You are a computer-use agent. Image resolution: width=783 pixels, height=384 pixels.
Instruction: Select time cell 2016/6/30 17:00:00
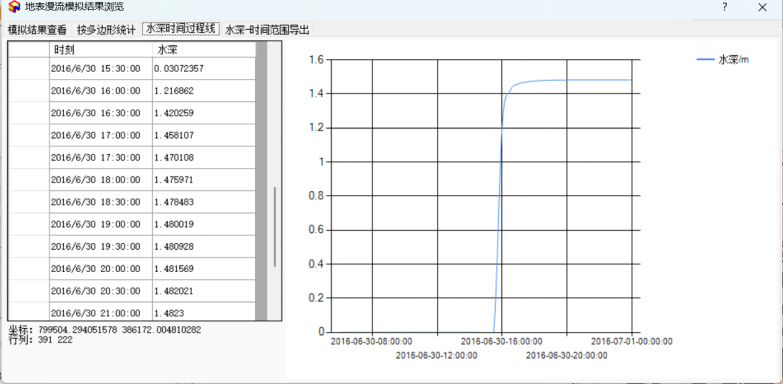[x=101, y=135]
